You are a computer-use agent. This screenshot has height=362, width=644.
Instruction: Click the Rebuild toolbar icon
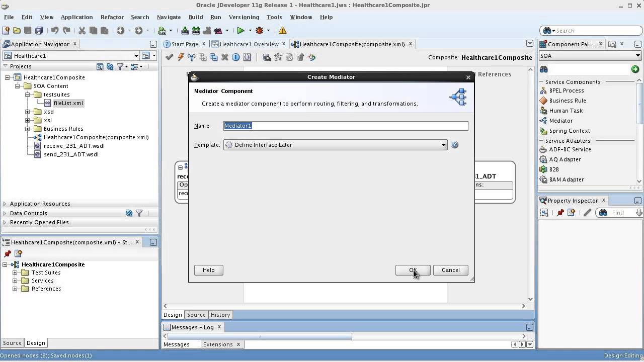point(196,31)
